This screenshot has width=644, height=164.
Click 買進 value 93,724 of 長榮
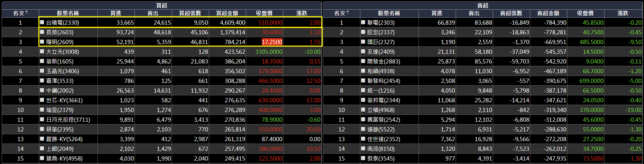click(125, 32)
